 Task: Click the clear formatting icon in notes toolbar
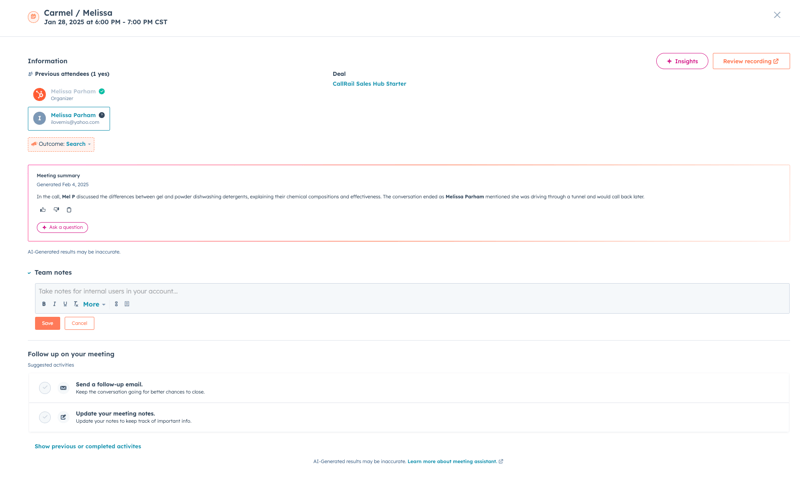(x=76, y=304)
